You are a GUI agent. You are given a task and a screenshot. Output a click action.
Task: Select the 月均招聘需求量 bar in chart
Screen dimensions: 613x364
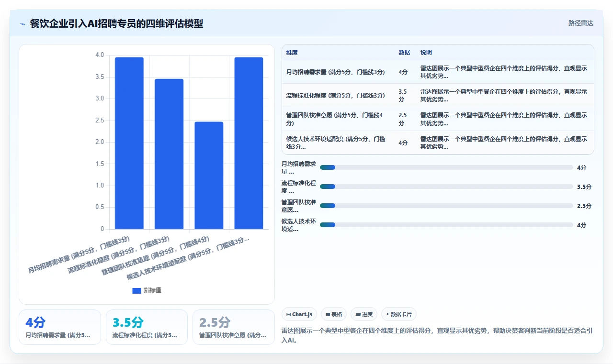129,143
